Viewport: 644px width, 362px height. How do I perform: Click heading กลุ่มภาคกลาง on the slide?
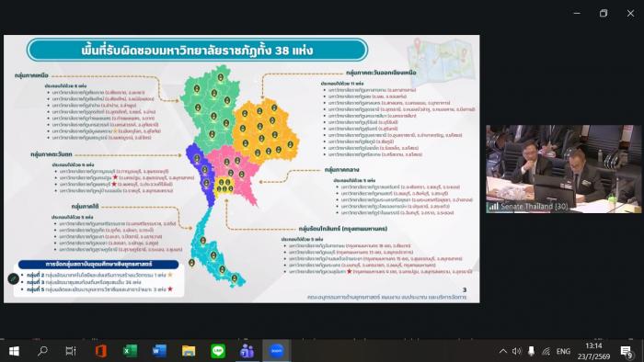coord(341,169)
